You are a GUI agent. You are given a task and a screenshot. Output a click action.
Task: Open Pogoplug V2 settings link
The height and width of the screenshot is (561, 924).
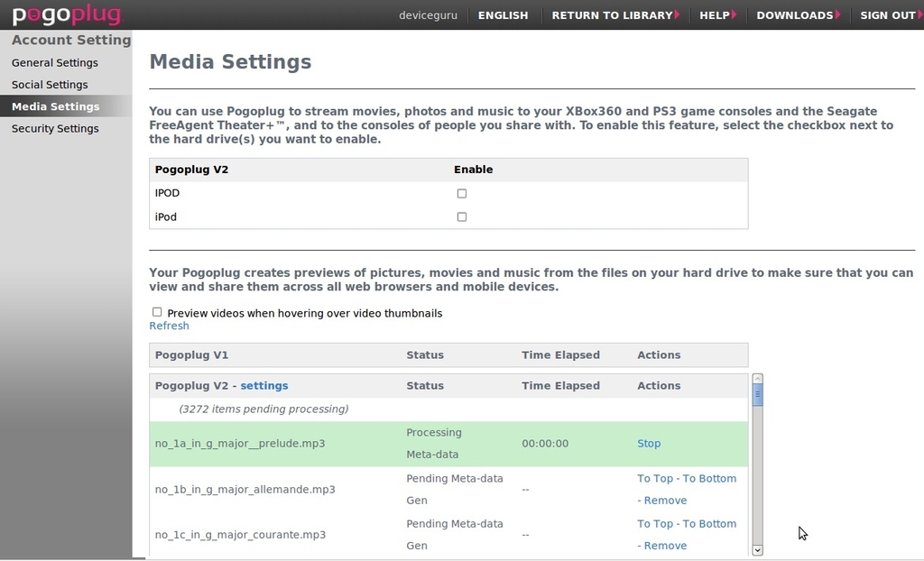[264, 385]
